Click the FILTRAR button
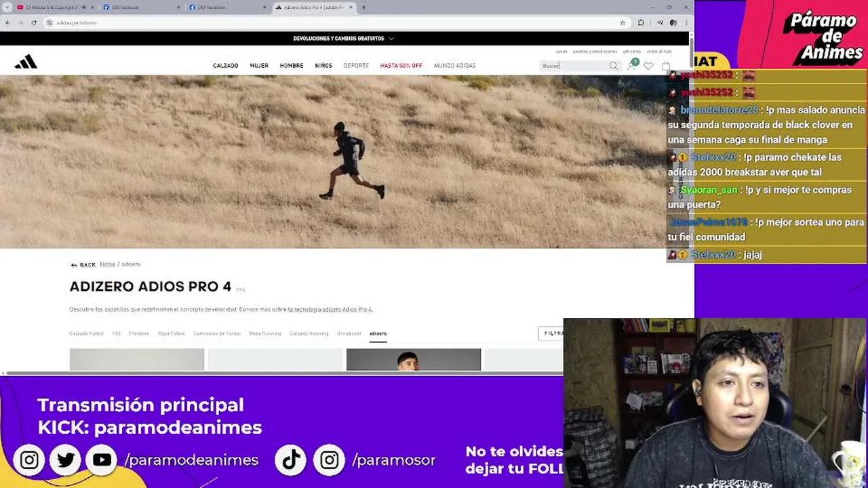The image size is (868, 488). coord(551,333)
